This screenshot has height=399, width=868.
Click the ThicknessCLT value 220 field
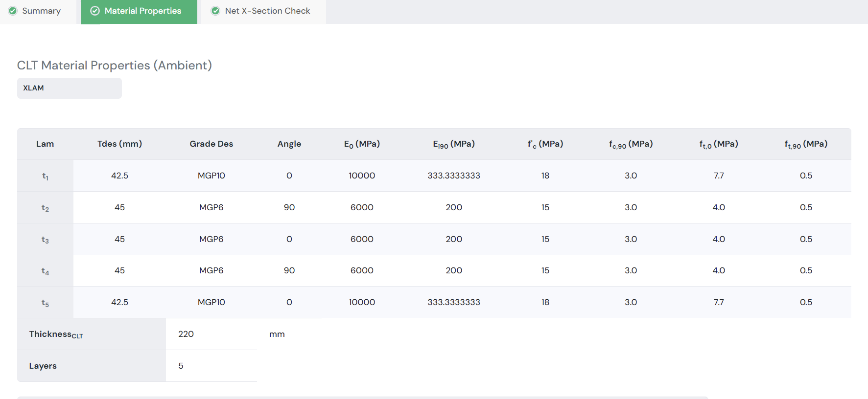point(211,334)
